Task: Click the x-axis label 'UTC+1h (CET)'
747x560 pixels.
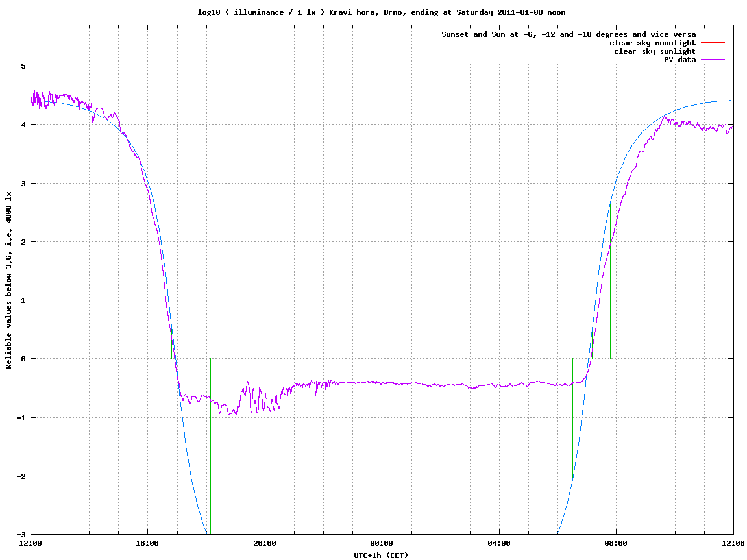Action: tap(381, 555)
